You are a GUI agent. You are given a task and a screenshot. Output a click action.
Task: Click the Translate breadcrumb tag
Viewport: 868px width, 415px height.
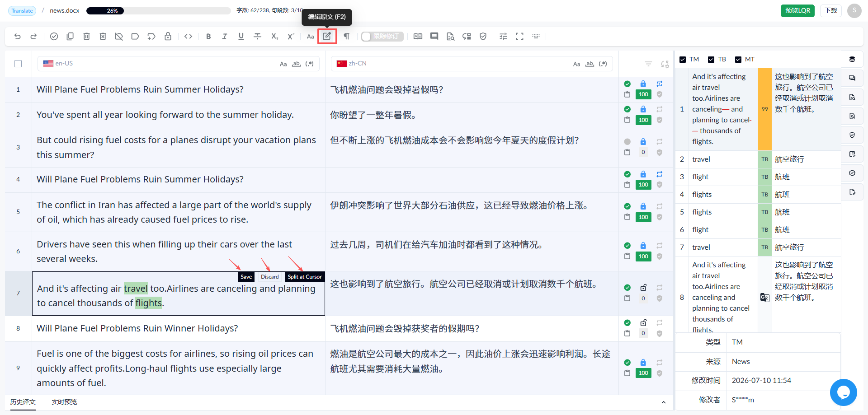(x=22, y=11)
